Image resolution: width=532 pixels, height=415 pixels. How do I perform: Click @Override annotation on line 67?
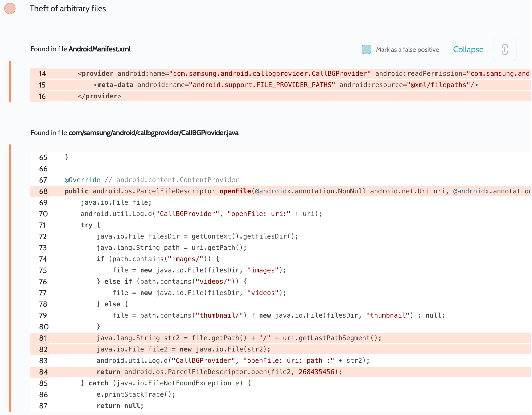(x=82, y=180)
